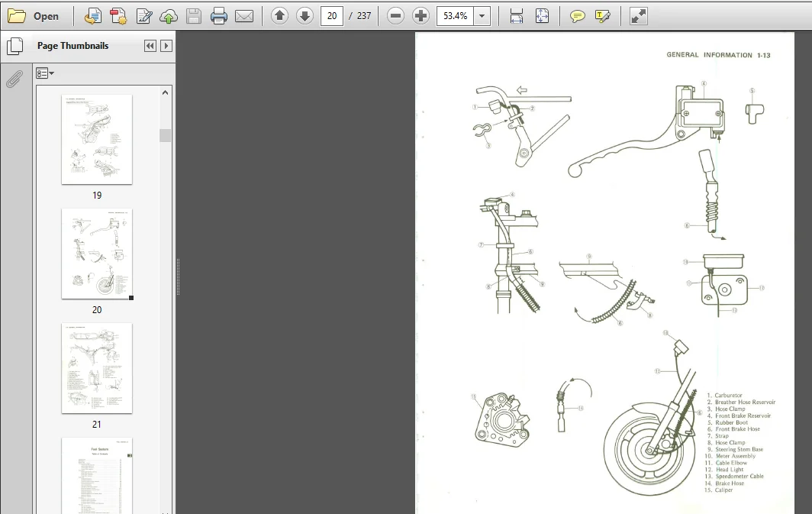Open the zoom percentage dropdown arrow
This screenshot has height=514, width=812.
(x=482, y=16)
